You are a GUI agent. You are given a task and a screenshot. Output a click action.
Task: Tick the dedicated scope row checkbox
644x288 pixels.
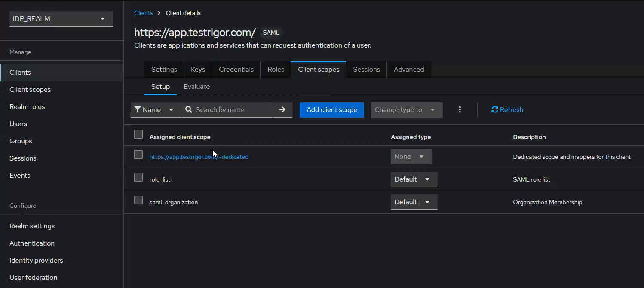(x=138, y=155)
